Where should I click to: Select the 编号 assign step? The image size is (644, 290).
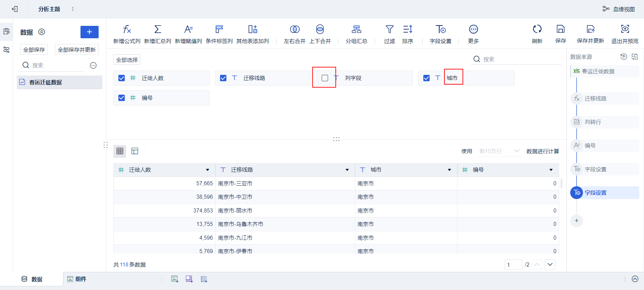[605, 146]
